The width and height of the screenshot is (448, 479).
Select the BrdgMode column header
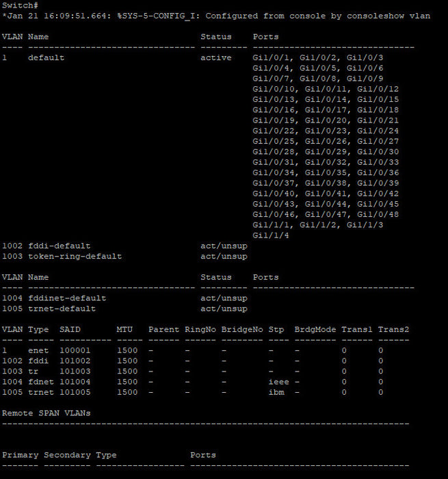(x=315, y=329)
